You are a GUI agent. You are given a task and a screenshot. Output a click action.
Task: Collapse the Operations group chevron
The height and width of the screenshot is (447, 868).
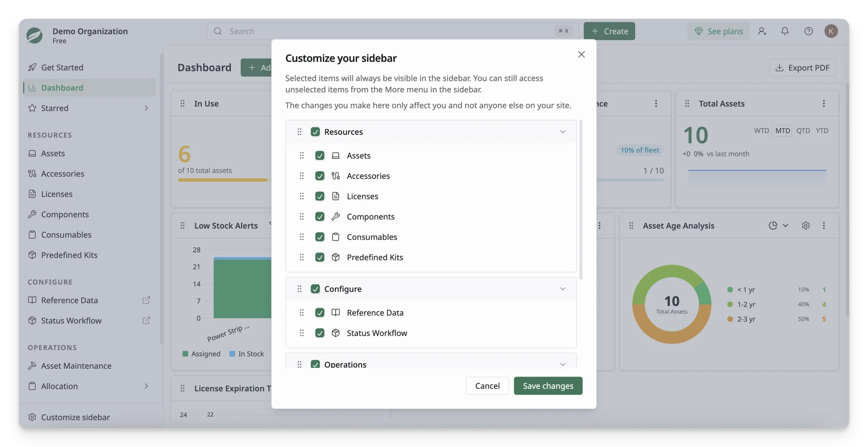point(562,364)
